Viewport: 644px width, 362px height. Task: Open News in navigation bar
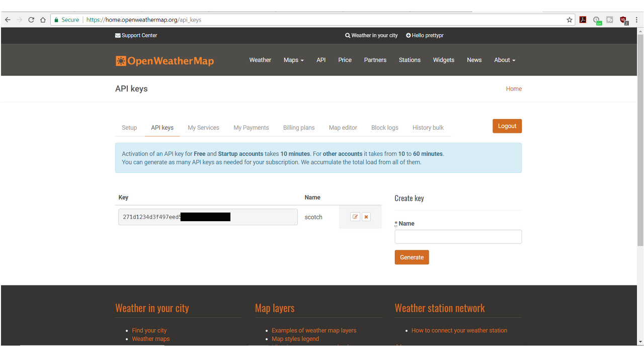click(x=474, y=60)
